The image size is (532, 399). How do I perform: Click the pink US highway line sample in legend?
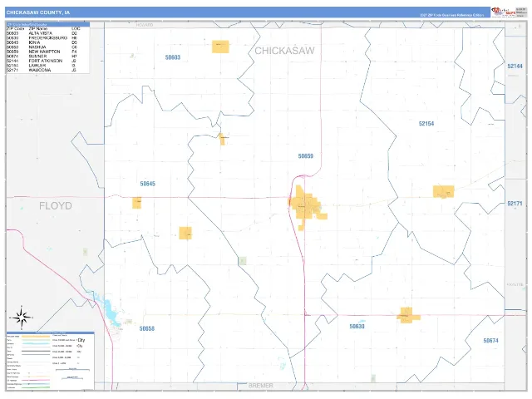36,381
